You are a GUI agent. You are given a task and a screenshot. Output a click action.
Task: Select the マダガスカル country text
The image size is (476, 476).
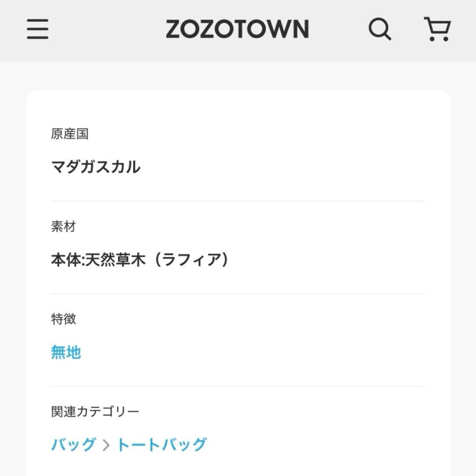pos(96,167)
